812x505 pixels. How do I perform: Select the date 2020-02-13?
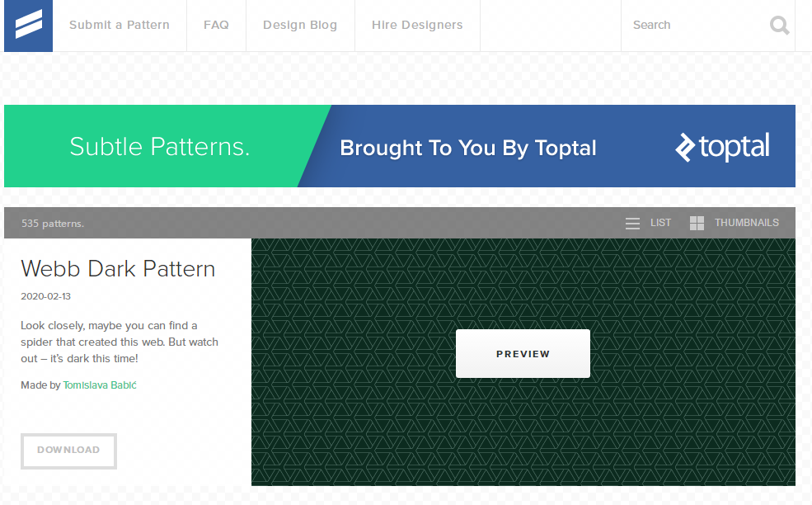pyautogui.click(x=45, y=296)
